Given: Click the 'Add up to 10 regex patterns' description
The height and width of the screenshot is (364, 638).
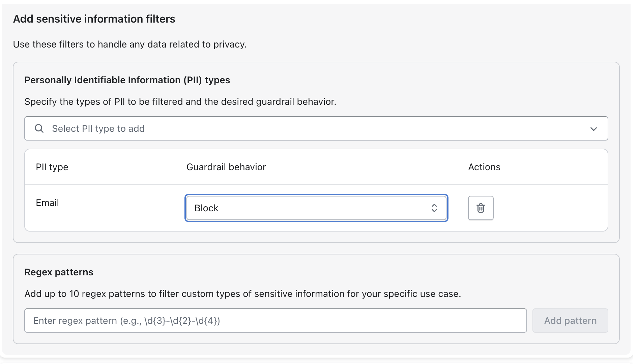Looking at the screenshot, I should 242,294.
